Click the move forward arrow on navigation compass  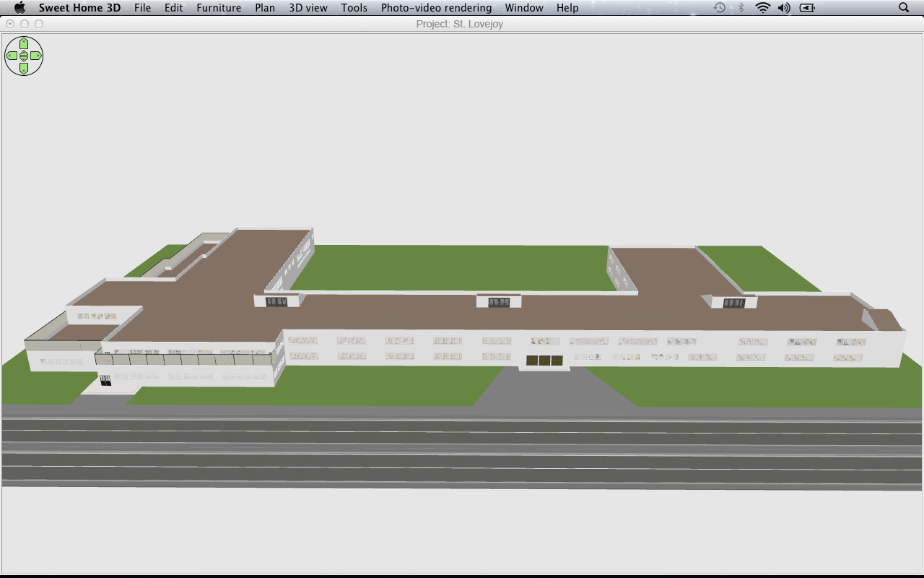24,43
